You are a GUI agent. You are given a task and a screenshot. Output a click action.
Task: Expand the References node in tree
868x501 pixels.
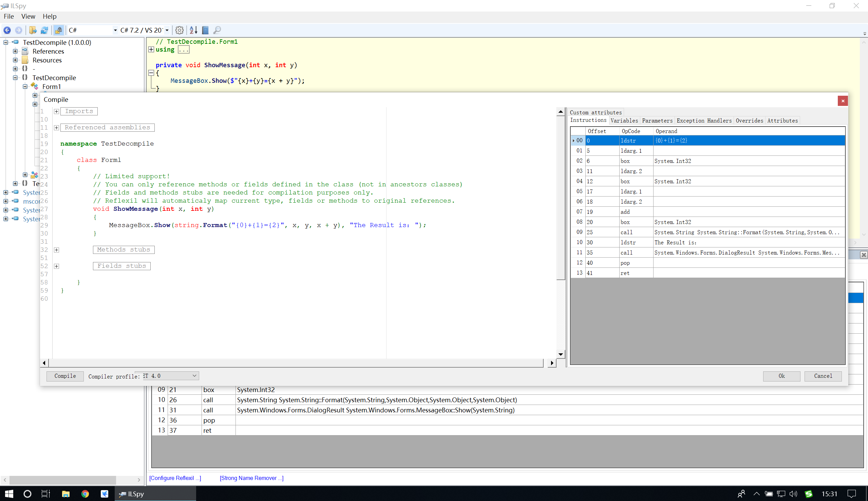16,51
